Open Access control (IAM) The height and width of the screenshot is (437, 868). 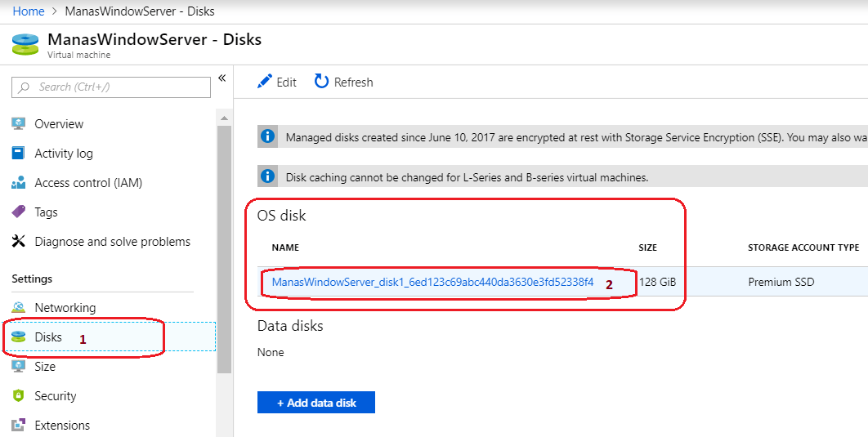click(88, 182)
